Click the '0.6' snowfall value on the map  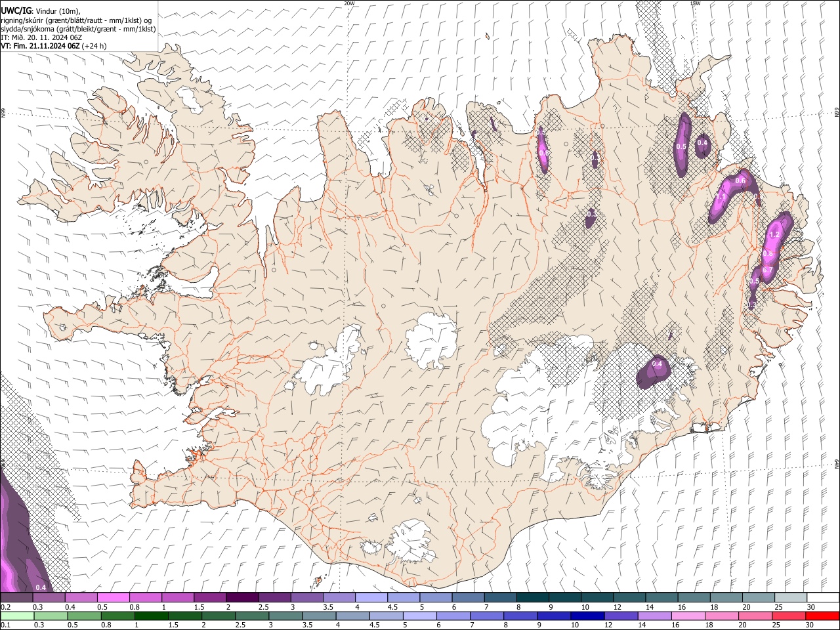tap(740, 180)
